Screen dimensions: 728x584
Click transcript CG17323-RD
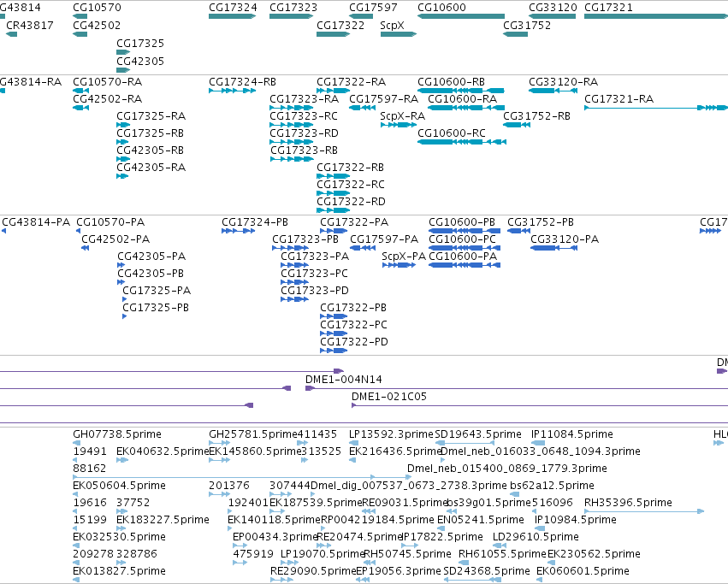coord(292,142)
